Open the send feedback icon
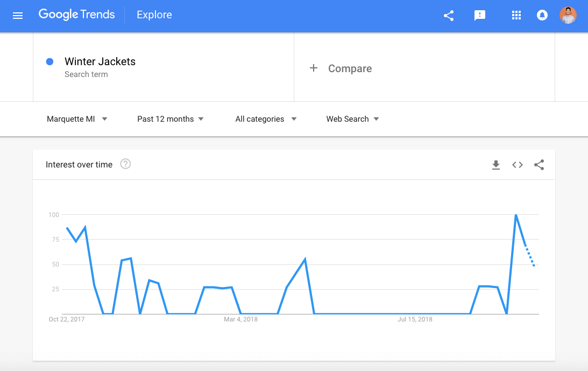This screenshot has height=371, width=588. coord(480,16)
